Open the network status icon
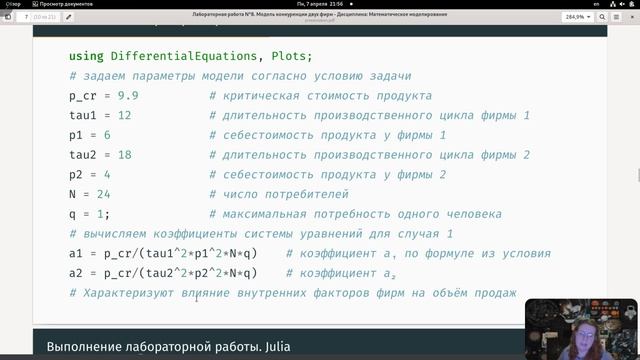640x360 pixels. pos(613,4)
